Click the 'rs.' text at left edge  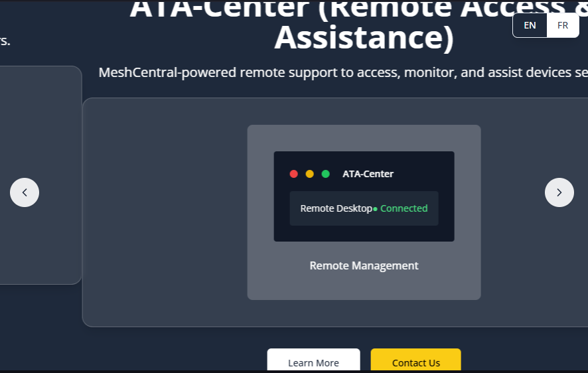(x=5, y=41)
